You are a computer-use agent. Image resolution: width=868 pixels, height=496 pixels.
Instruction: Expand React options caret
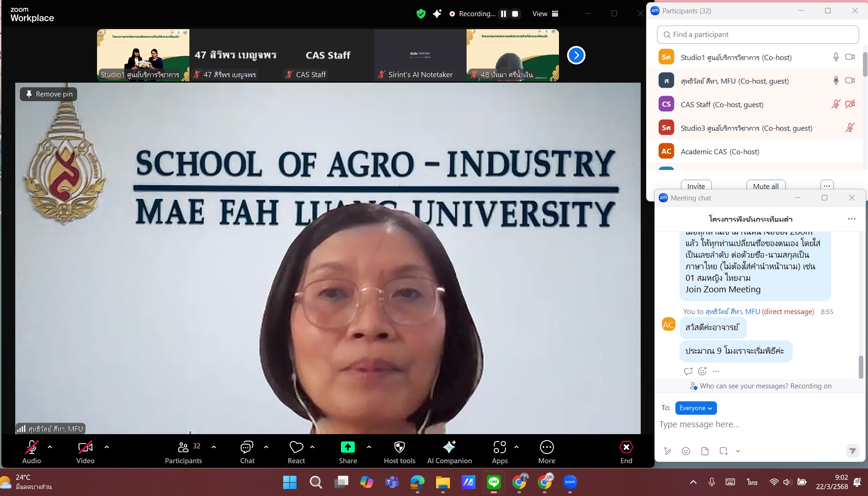[312, 447]
